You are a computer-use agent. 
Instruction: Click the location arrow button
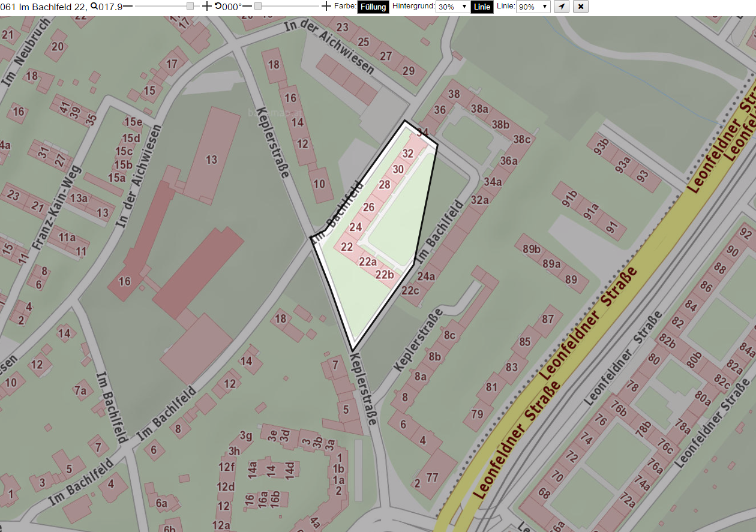pos(561,7)
